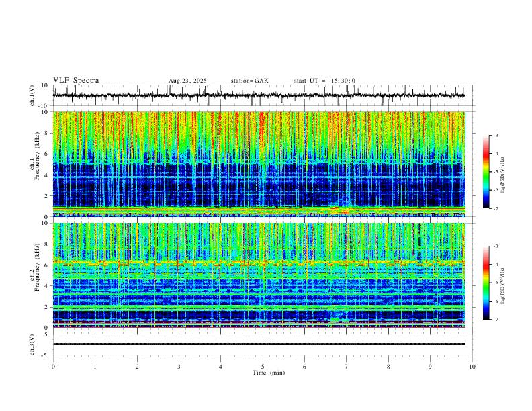
Task: Click the -7 label on ch.1 colorbar
Action: pos(495,208)
